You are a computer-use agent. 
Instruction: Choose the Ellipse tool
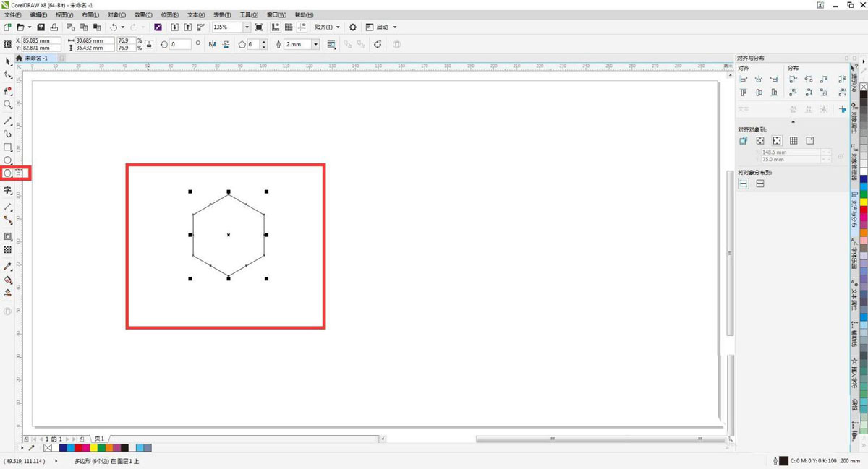coord(8,160)
